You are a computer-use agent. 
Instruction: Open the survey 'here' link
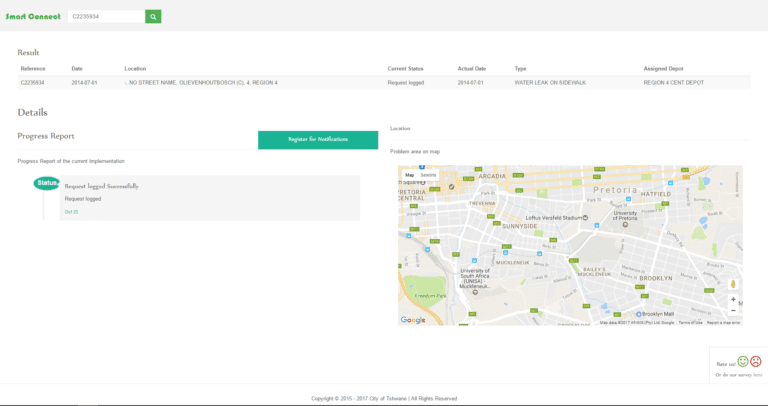(x=758, y=375)
